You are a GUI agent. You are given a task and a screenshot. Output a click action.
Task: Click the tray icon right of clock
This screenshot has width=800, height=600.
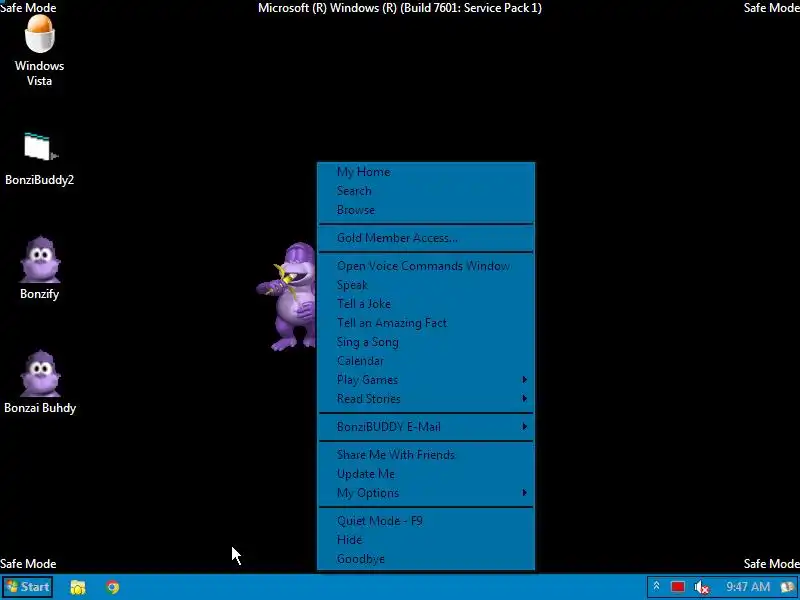pyautogui.click(x=788, y=587)
